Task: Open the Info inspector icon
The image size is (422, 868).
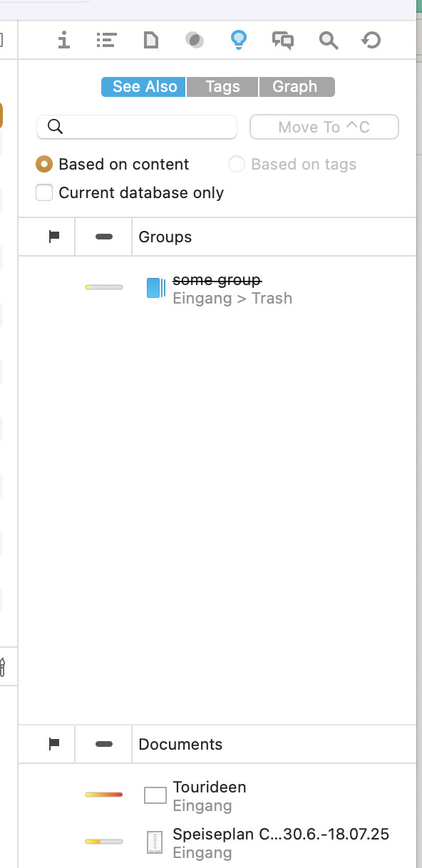Action: coord(64,41)
